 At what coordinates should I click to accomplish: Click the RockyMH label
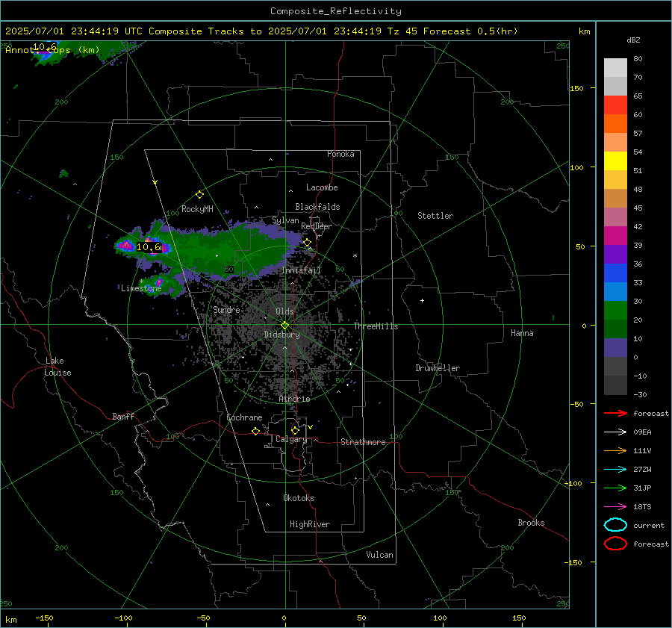(x=197, y=209)
